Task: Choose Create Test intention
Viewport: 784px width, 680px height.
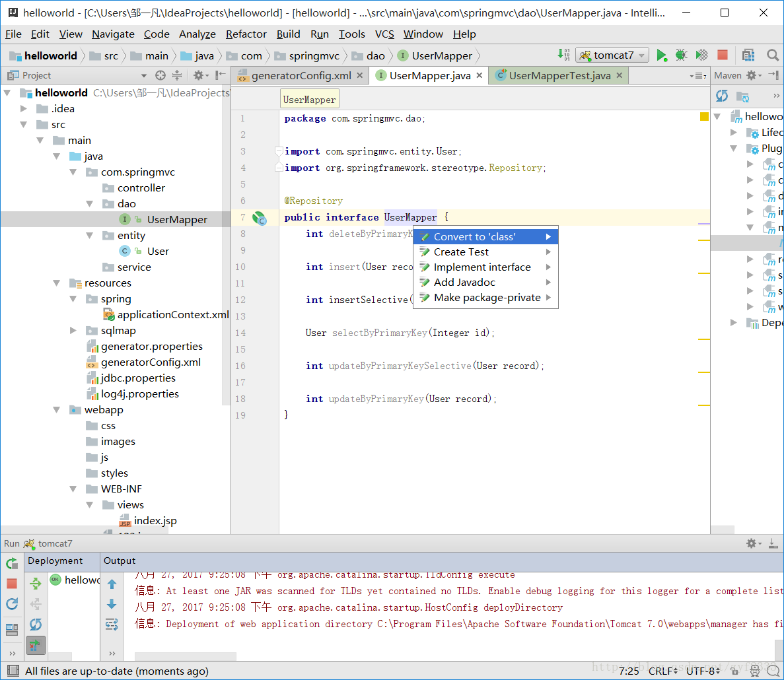Action: coord(485,252)
